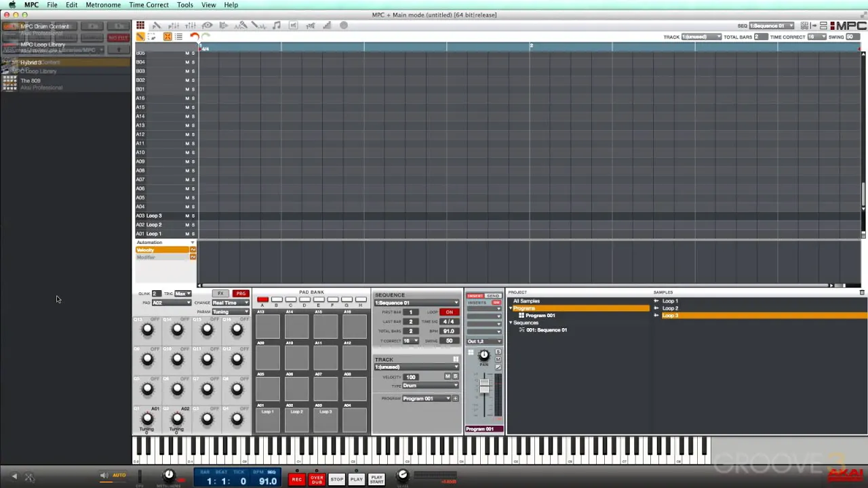Click the round grey record-mode icon
Image resolution: width=868 pixels, height=488 pixels.
pyautogui.click(x=344, y=26)
